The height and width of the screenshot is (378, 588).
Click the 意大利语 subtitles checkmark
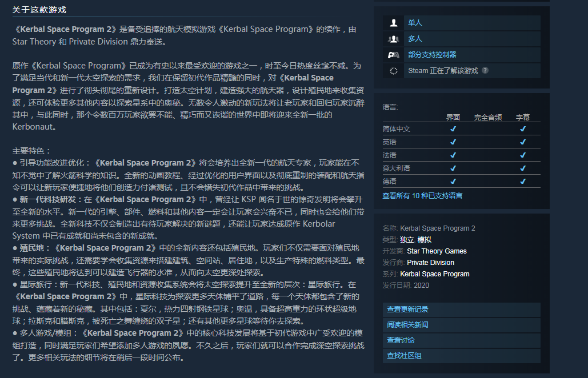point(523,168)
